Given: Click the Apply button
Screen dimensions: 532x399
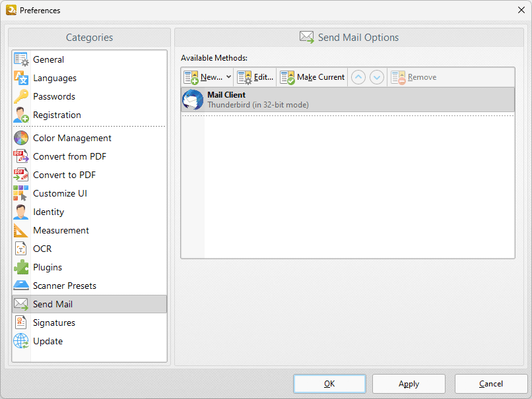Looking at the screenshot, I should (x=409, y=384).
